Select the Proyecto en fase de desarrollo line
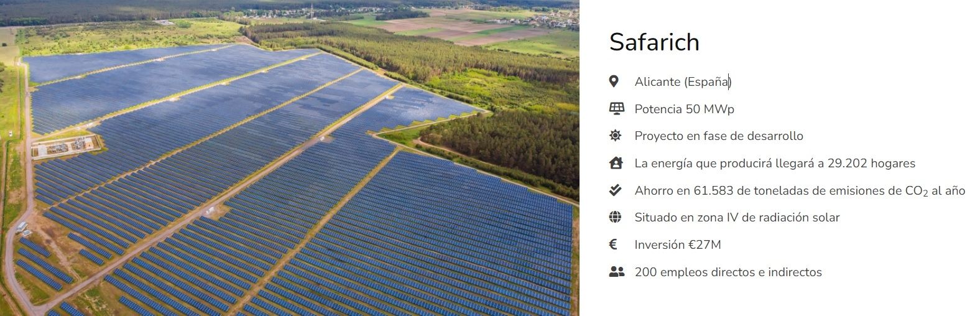 719,136
